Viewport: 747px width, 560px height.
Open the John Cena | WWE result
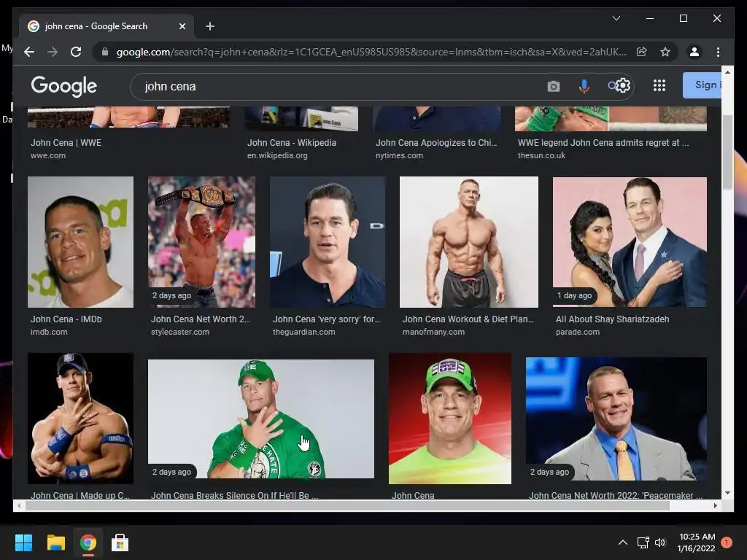(66, 142)
